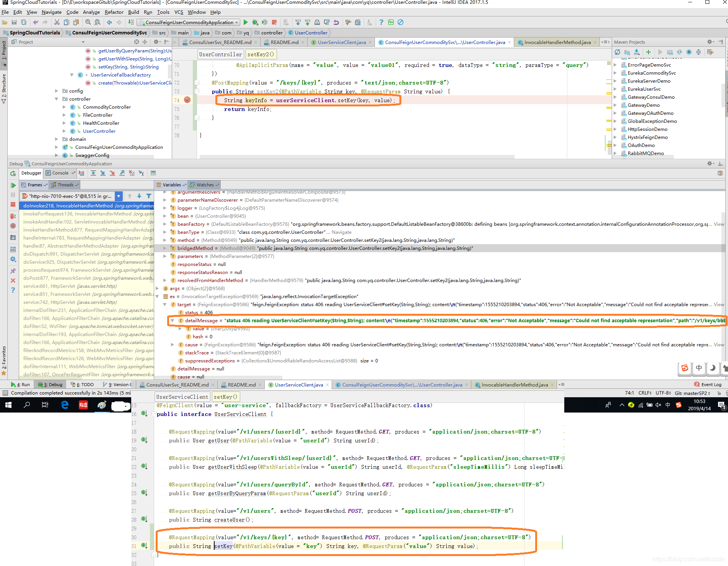Image resolution: width=728 pixels, height=566 pixels.
Task: Click Step Into icon in debugger toolbar
Action: pos(103,173)
